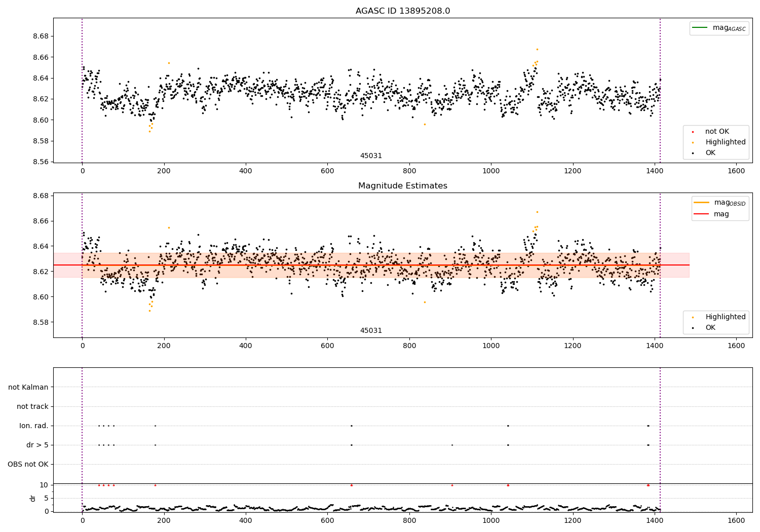Click the plot title 'AGASC ID 13895208.0'
The height and width of the screenshot is (532, 760).
[x=402, y=11]
